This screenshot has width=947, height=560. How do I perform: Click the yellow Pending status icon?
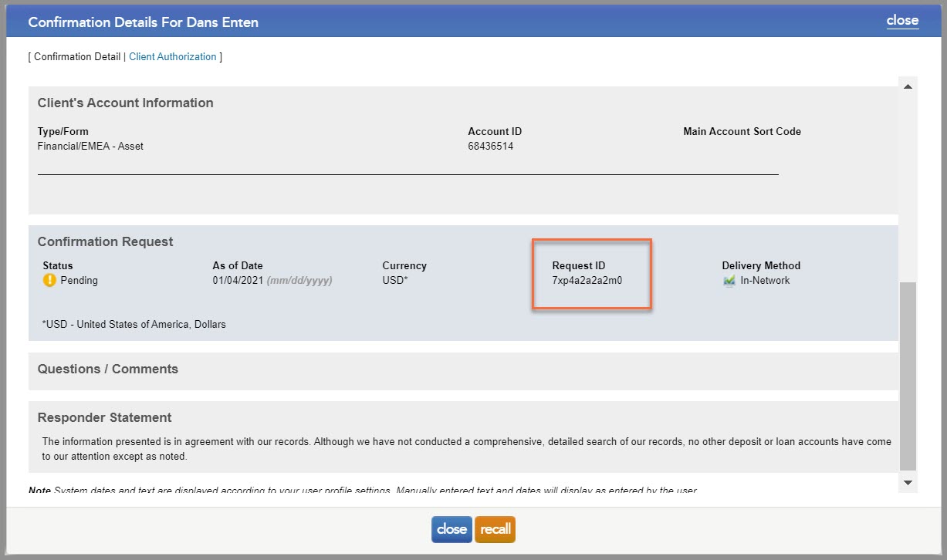point(50,281)
